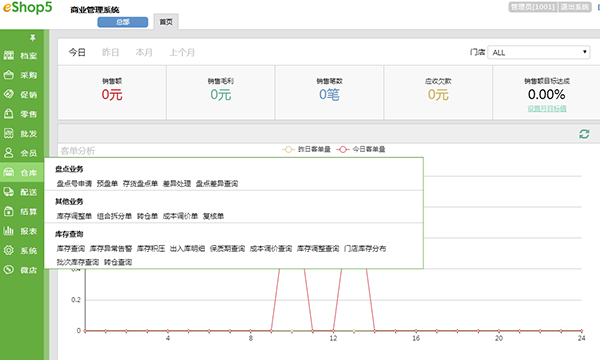The image size is (600, 360).
Task: Select the 本月 period tab
Action: [x=144, y=52]
